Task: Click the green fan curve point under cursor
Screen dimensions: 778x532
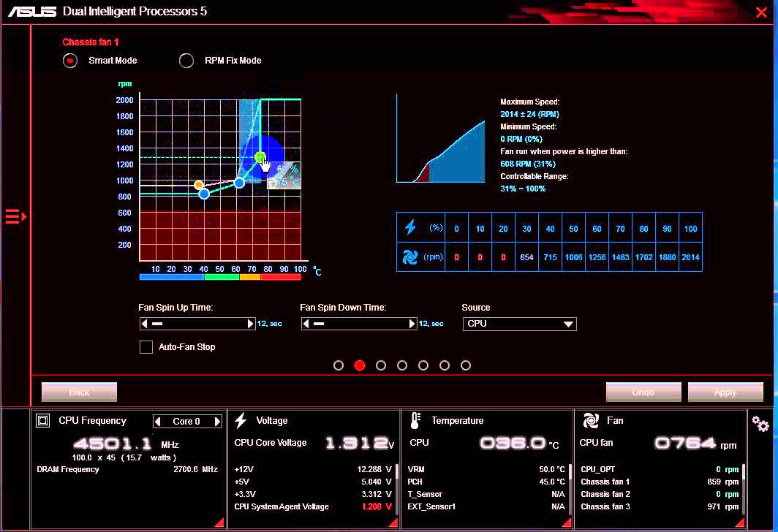Action: coord(260,158)
